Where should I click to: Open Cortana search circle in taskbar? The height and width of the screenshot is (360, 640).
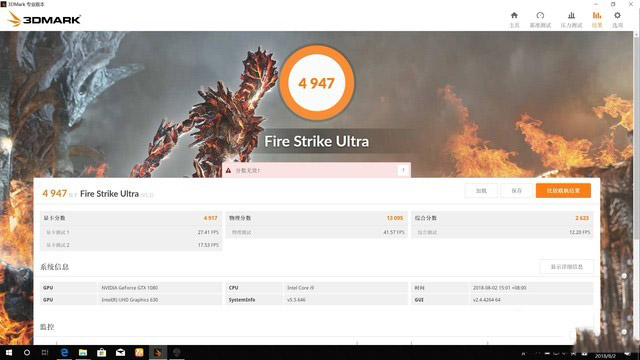[x=27, y=352]
